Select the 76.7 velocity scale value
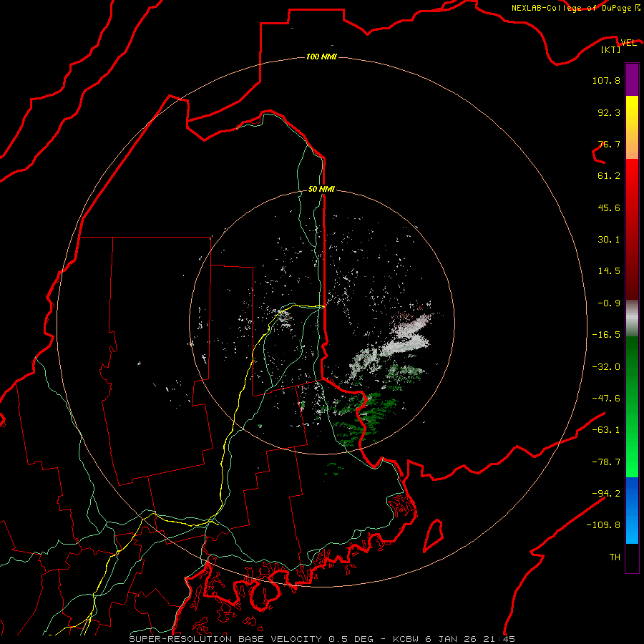644x644 pixels. click(x=609, y=144)
